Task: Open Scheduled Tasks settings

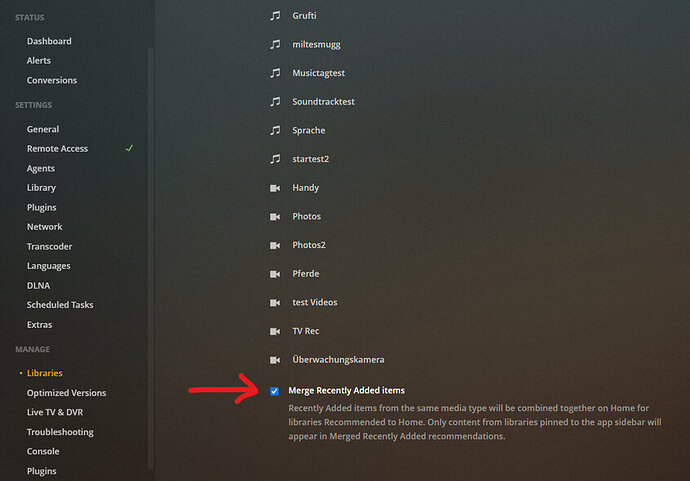Action: click(x=60, y=305)
